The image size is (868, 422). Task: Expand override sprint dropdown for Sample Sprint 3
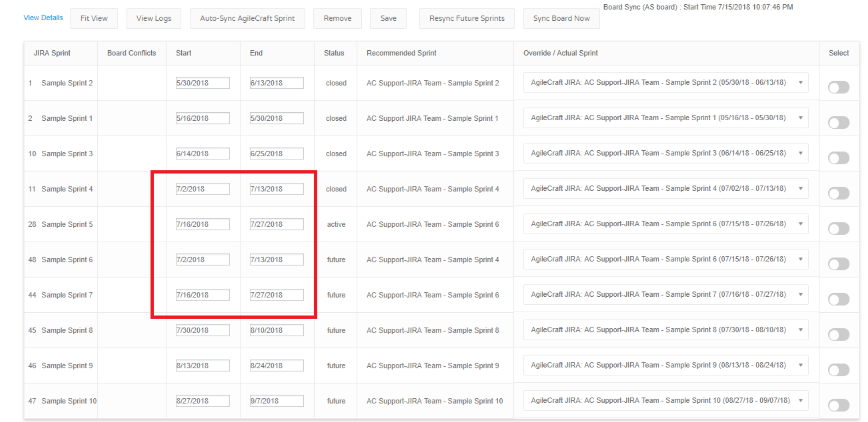tap(666, 153)
